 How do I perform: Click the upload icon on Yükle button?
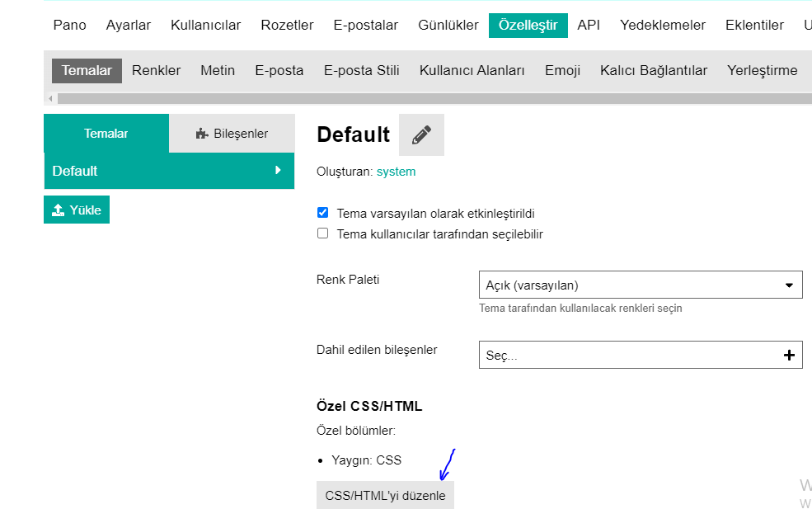[58, 210]
